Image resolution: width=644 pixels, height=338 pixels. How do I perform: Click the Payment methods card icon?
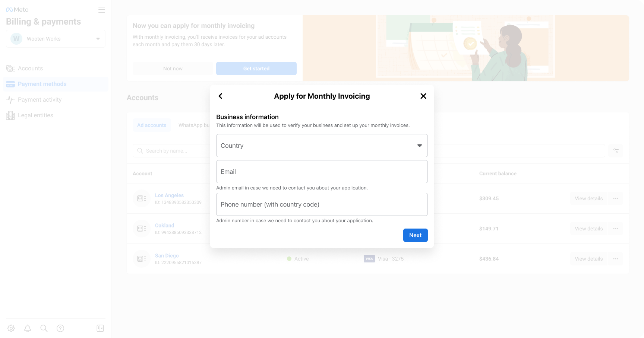(x=10, y=84)
